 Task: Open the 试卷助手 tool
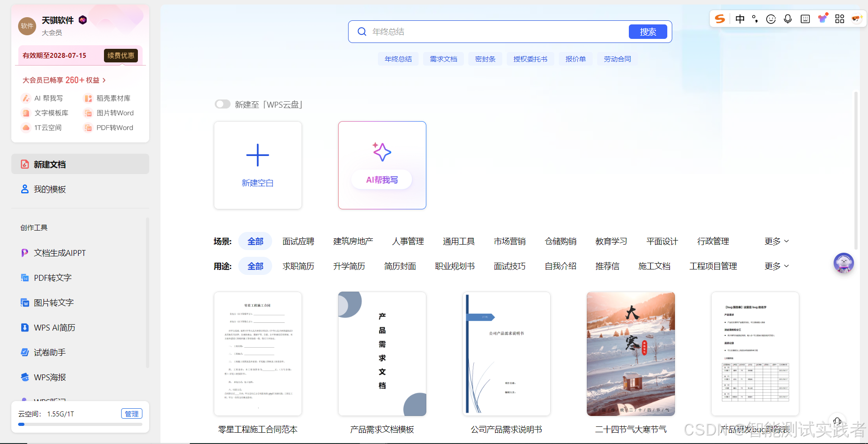(49, 352)
